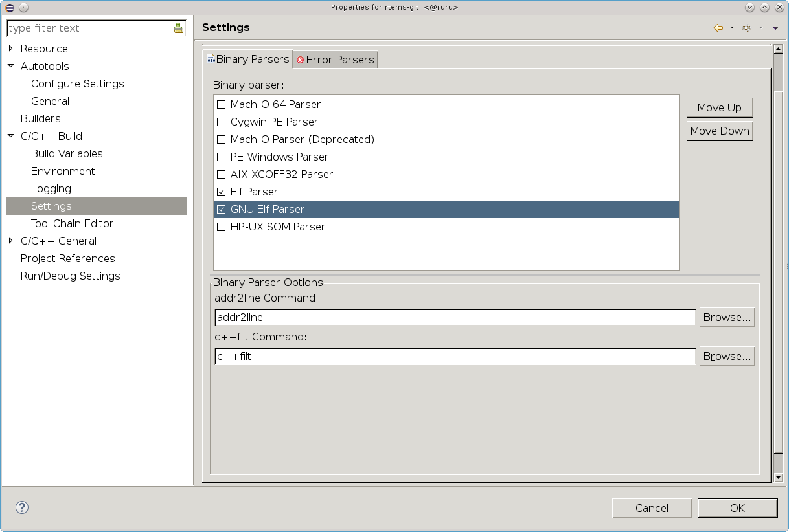Viewport: 789px width, 532px height.
Task: Open back history dropdown arrow
Action: tap(732, 28)
